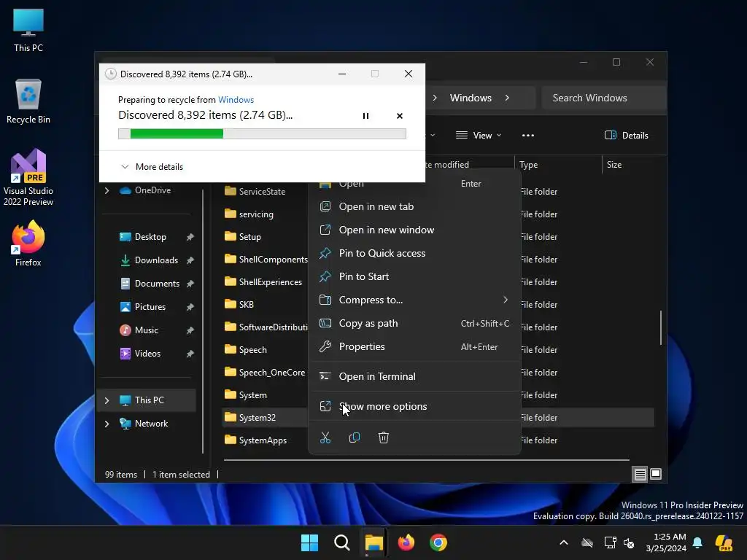Select the ServiceState folder

[x=255, y=192]
